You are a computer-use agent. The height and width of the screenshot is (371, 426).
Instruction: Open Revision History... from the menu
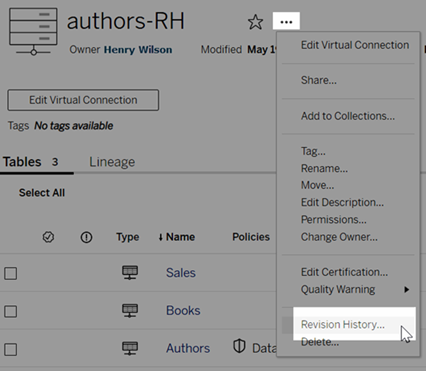[x=343, y=325]
